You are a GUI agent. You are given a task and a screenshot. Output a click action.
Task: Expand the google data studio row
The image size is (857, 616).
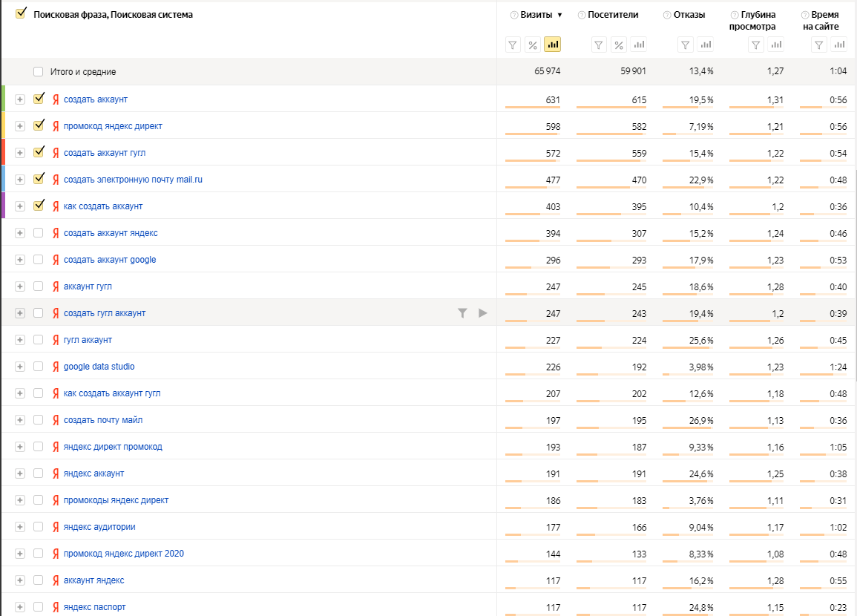pos(20,367)
